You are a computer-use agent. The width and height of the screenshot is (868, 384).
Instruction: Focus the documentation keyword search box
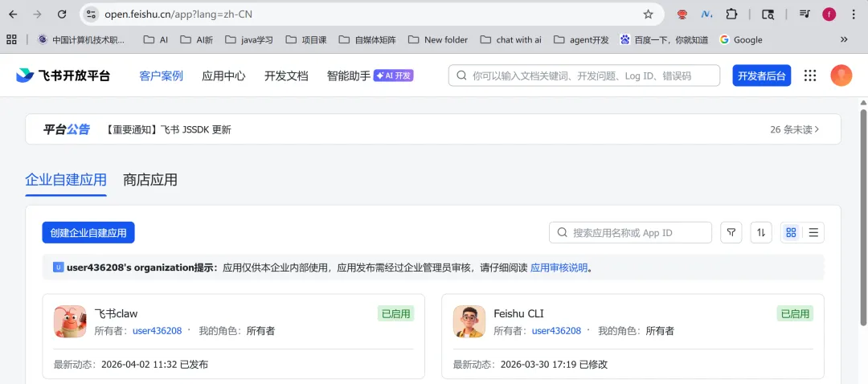(x=584, y=76)
